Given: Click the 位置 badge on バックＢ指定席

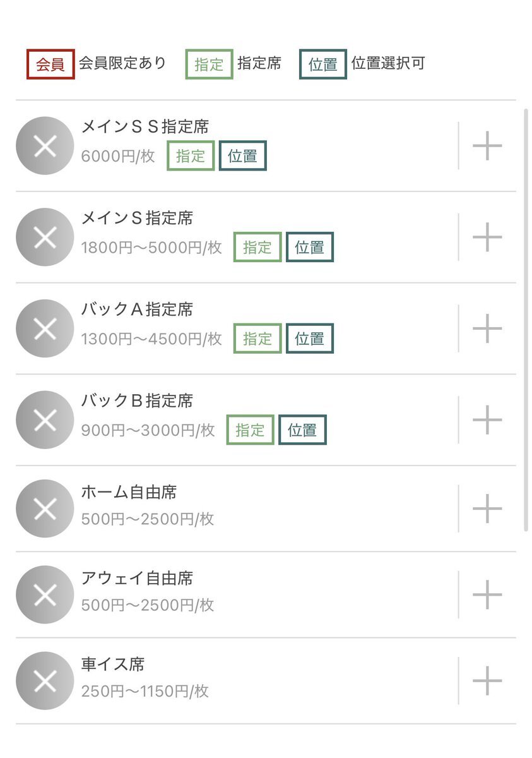Looking at the screenshot, I should pos(302,430).
